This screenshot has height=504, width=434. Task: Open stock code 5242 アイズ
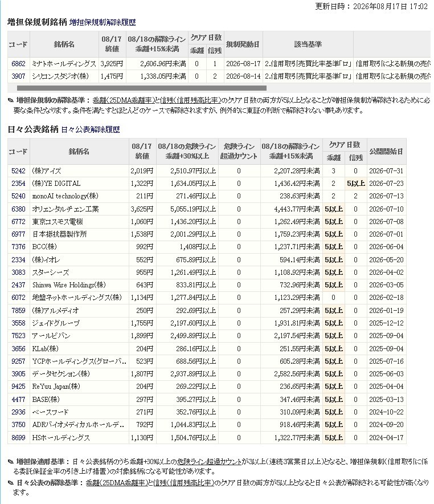tap(18, 170)
